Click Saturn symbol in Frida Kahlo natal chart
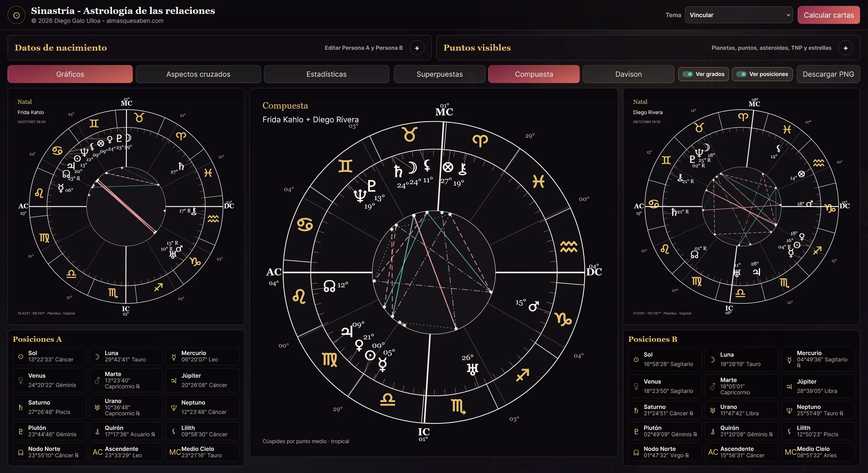The height and width of the screenshot is (473, 868). [x=181, y=166]
